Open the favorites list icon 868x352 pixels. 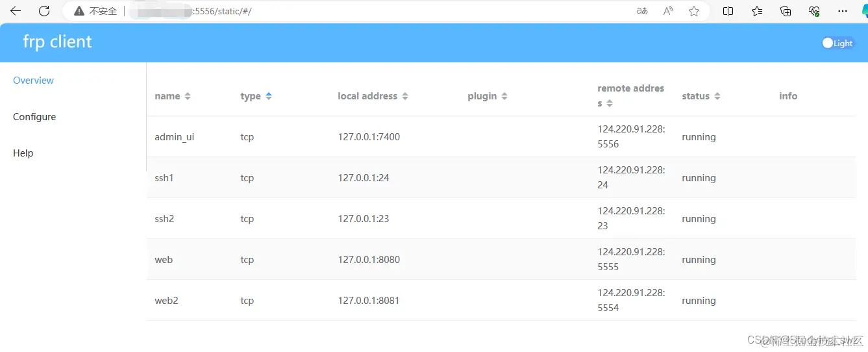pyautogui.click(x=757, y=11)
